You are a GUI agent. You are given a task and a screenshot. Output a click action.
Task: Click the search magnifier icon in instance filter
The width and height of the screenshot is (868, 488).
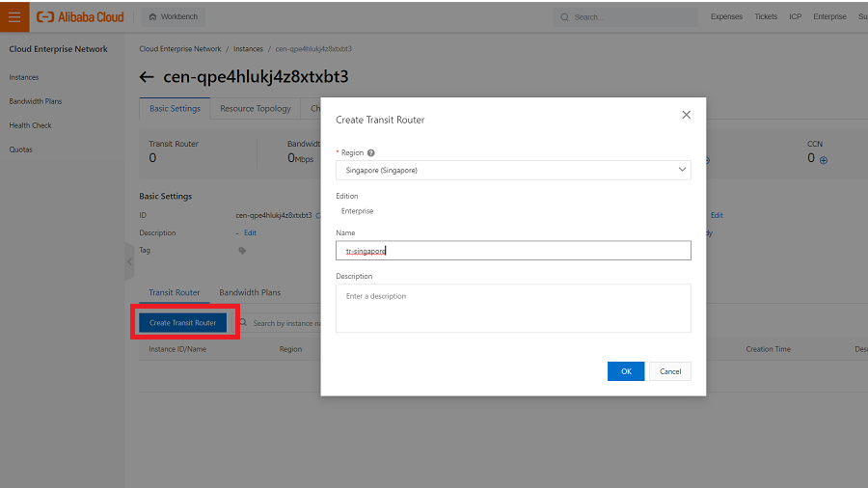tap(244, 323)
